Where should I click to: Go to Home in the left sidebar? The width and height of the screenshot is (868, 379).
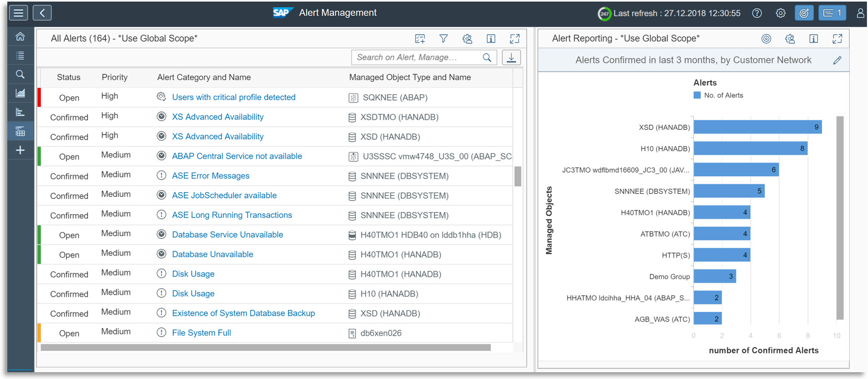[20, 37]
